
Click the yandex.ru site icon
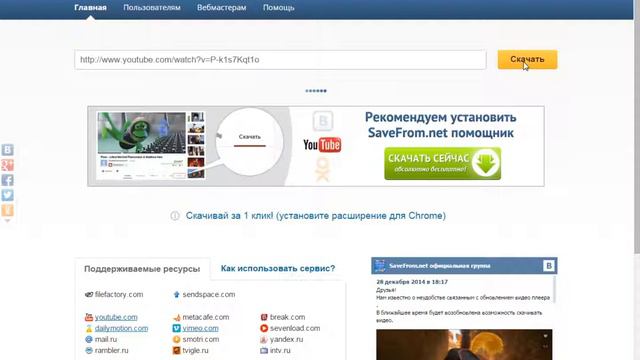click(264, 340)
